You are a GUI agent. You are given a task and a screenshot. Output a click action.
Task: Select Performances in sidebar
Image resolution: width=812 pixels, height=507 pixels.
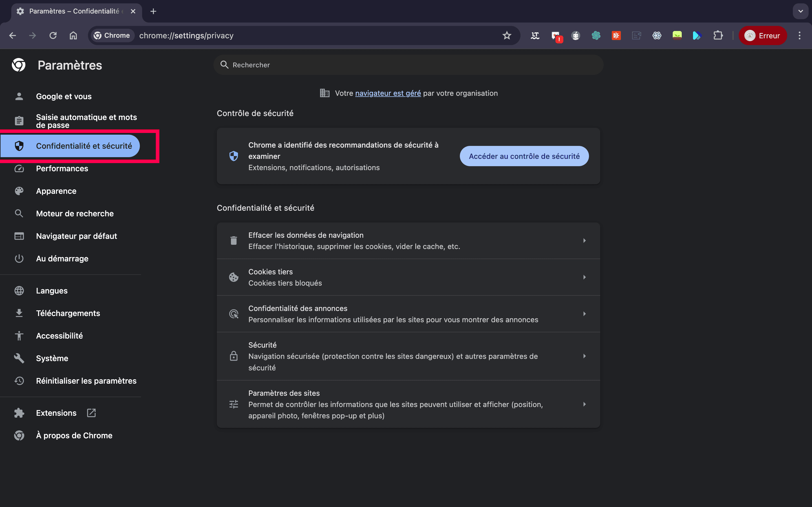point(62,168)
